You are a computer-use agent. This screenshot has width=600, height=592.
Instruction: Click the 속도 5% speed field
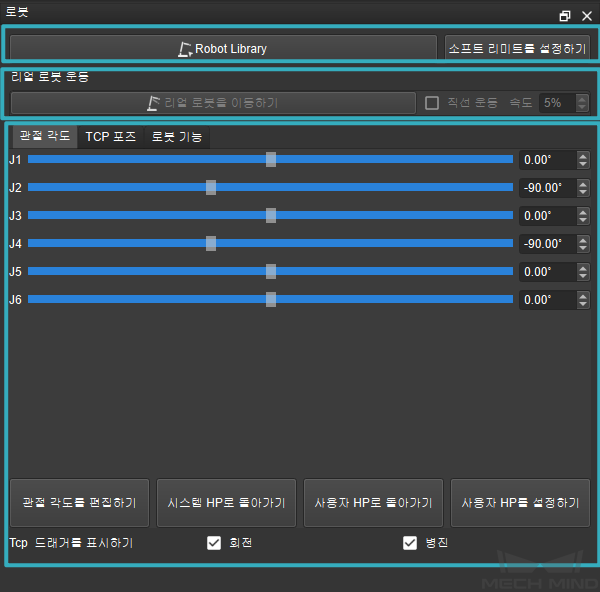coord(558,103)
